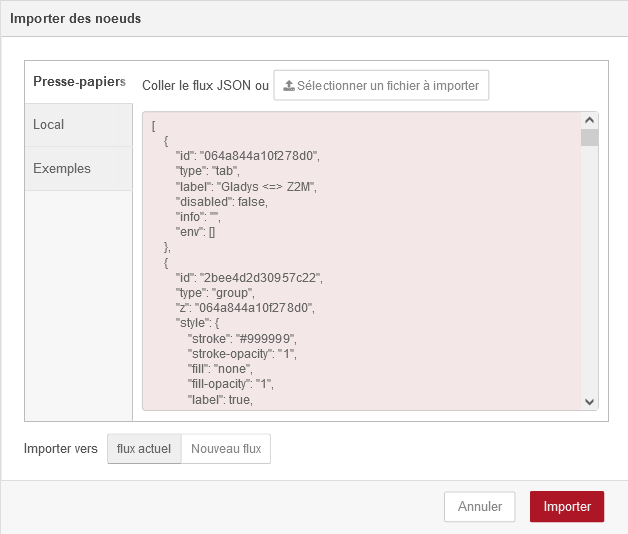Viewport: 628px width, 534px height.
Task: Click the Annuler button
Action: (x=479, y=506)
